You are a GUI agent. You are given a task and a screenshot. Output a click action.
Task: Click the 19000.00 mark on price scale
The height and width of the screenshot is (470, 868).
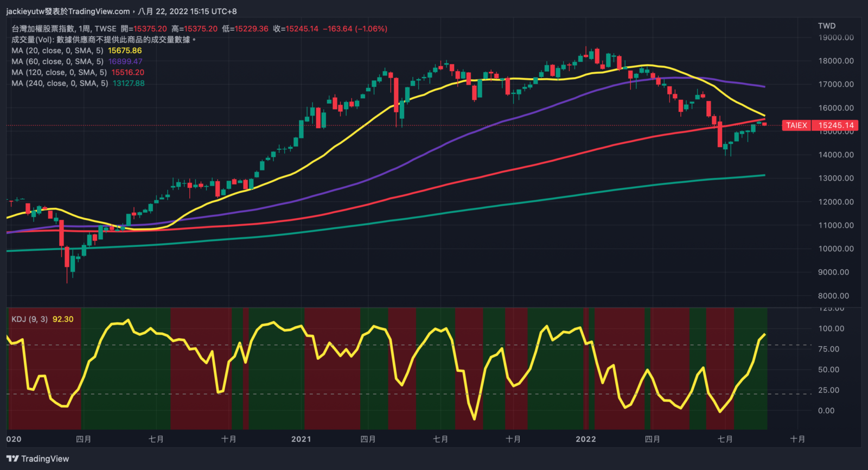pyautogui.click(x=836, y=37)
